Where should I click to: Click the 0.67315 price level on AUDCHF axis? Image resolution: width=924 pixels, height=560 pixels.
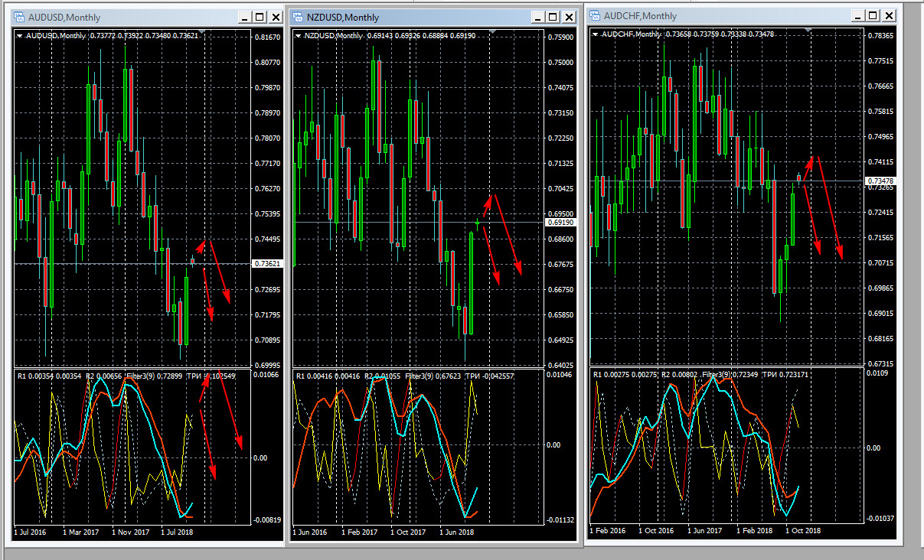pyautogui.click(x=880, y=363)
